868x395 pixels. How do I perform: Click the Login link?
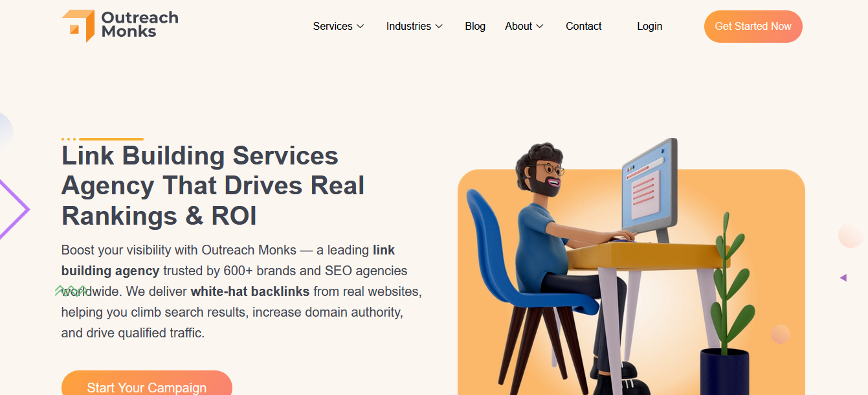click(x=649, y=27)
